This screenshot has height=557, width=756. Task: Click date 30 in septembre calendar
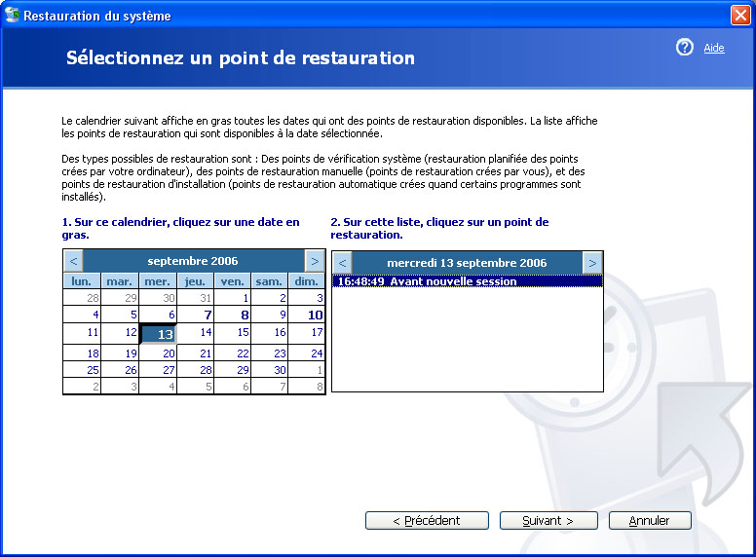coord(280,370)
